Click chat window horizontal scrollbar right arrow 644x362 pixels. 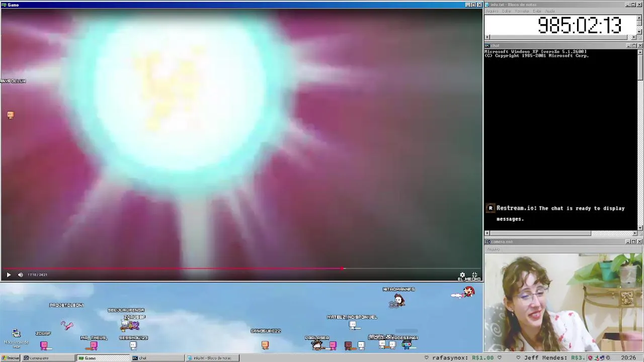coord(634,233)
